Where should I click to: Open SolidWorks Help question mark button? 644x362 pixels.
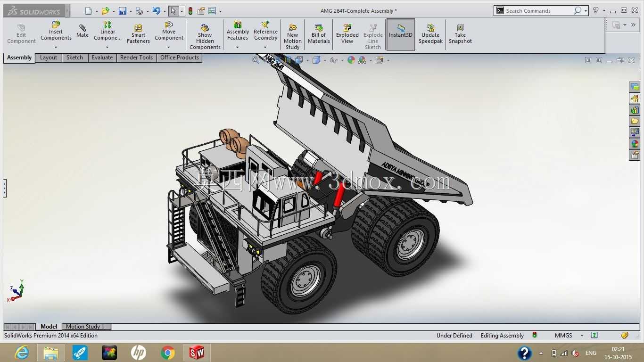tap(595, 10)
